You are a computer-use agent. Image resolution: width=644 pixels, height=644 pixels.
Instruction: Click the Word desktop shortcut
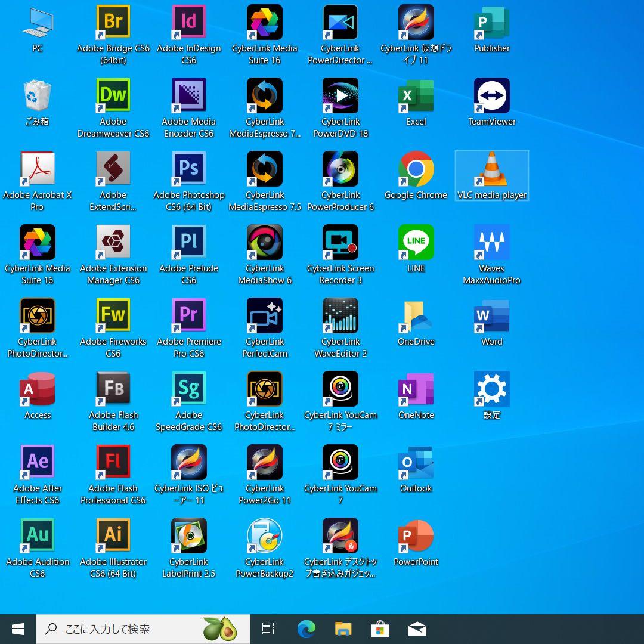pos(491,315)
